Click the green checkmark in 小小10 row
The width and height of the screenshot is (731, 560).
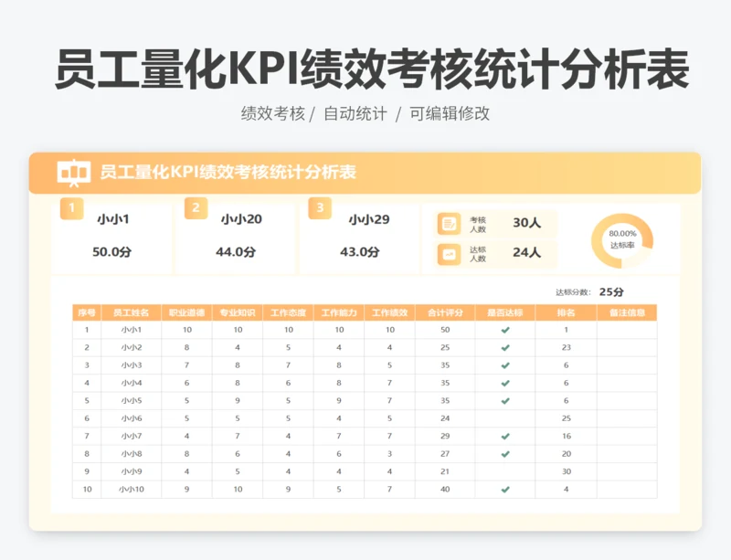[505, 490]
